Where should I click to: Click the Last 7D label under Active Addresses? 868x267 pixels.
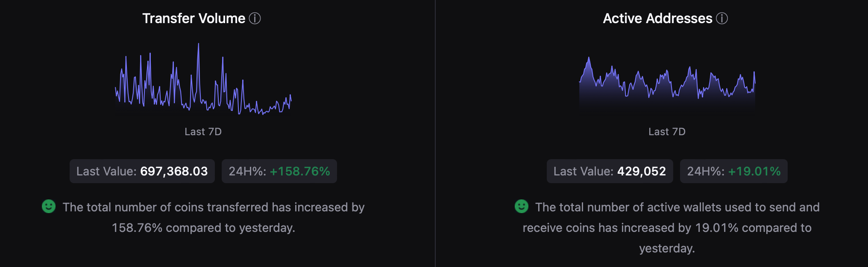point(667,132)
